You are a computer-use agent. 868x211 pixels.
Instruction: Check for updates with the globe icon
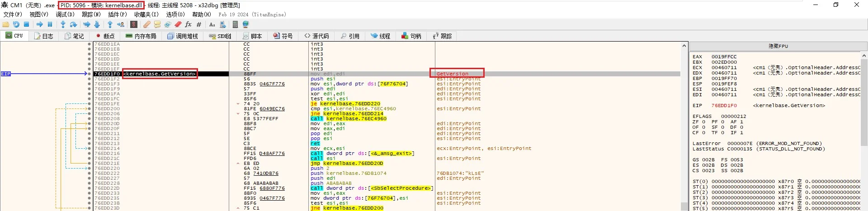click(x=245, y=24)
